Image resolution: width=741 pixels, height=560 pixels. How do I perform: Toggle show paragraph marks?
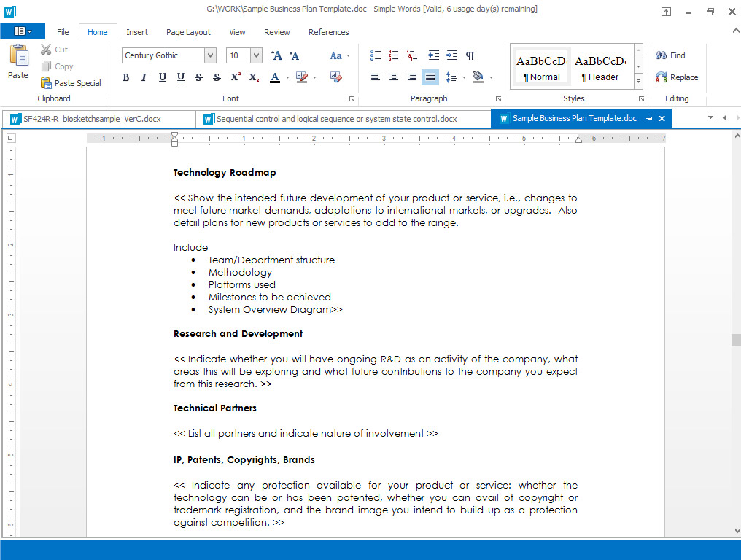click(x=470, y=55)
